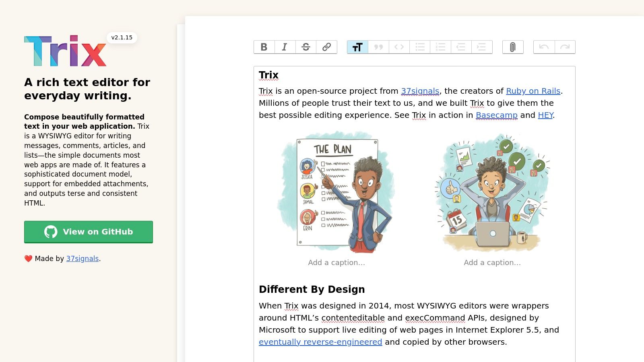Viewport: 644px width, 362px height.
Task: Open the Ruby on Rails link
Action: point(533,91)
